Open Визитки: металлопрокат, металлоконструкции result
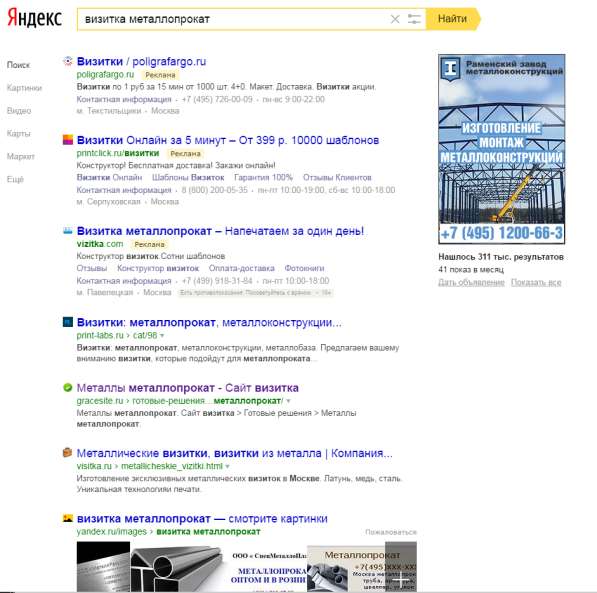Screen dimensions: 597x593 coord(209,322)
